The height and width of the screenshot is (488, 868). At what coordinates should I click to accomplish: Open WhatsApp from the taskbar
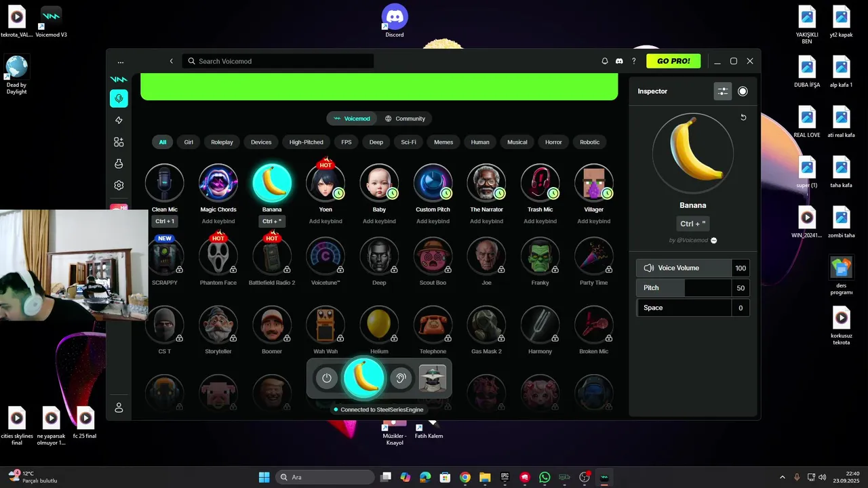point(545,477)
